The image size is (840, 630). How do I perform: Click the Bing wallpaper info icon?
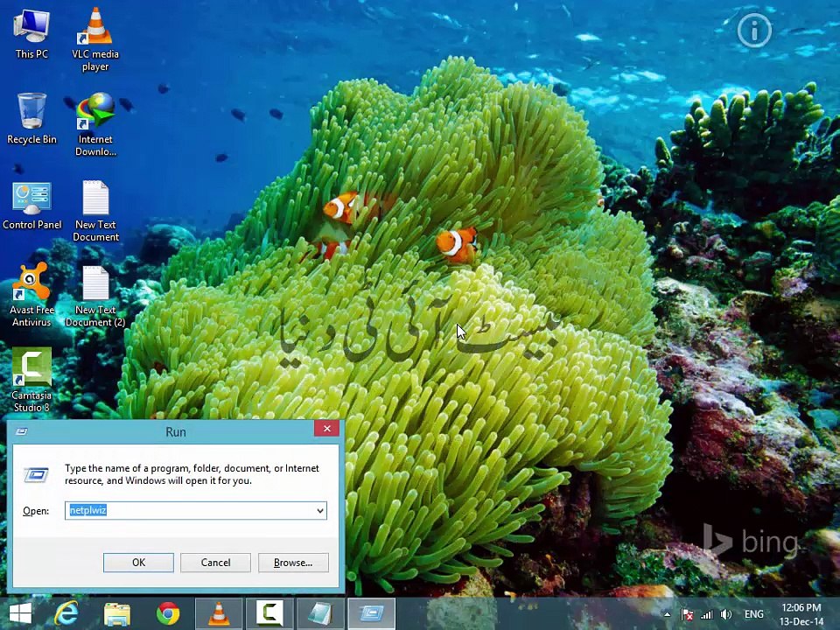[x=754, y=31]
